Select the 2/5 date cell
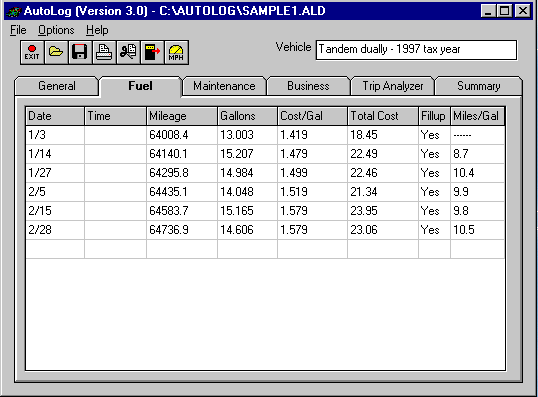The image size is (538, 397). 55,192
